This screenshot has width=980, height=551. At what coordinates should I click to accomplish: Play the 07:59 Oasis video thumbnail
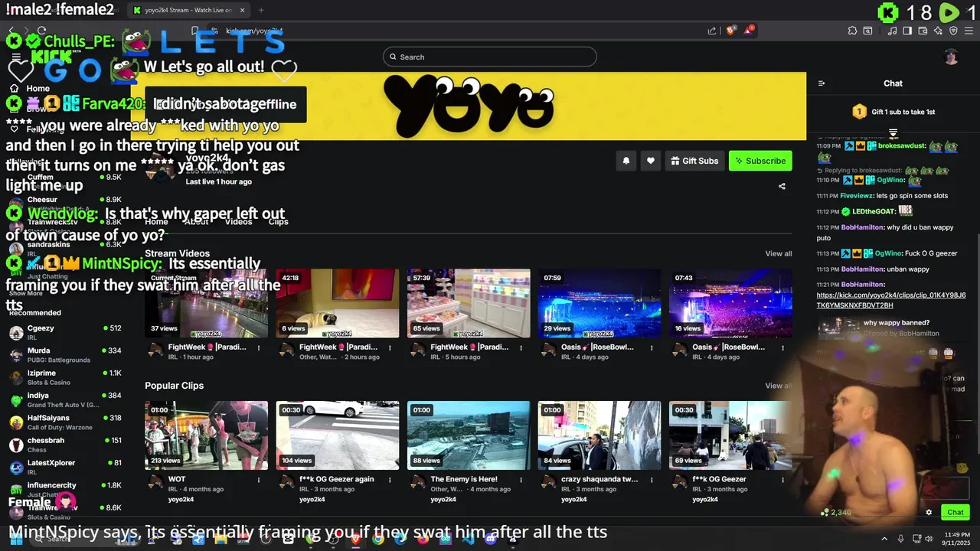[x=599, y=303]
